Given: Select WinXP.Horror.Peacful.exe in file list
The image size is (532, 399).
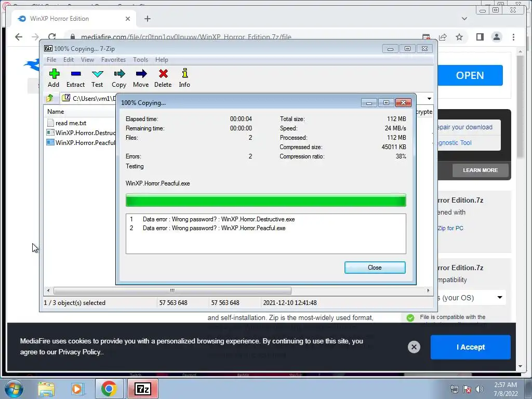Looking at the screenshot, I should point(81,142).
